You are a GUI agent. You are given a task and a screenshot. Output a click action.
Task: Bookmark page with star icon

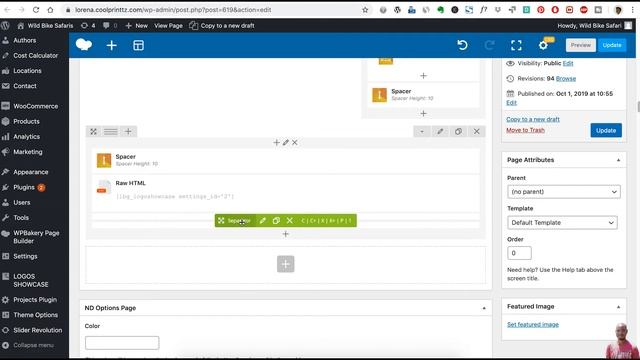click(365, 10)
